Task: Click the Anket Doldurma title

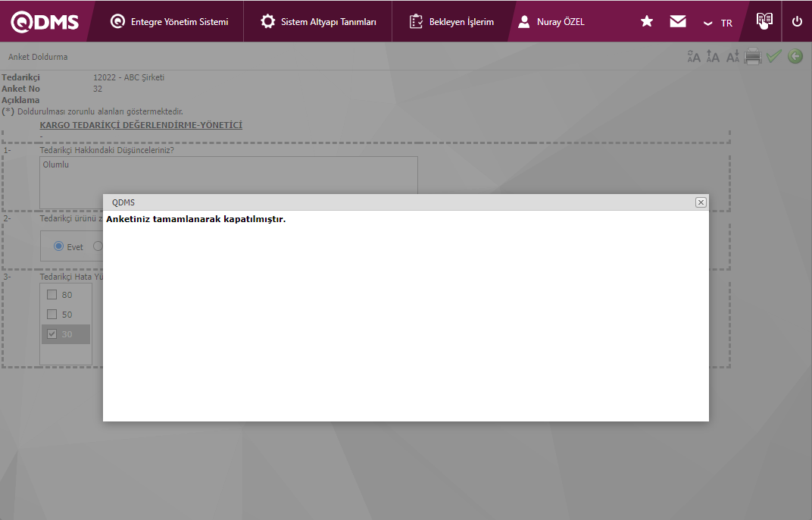Action: 38,57
